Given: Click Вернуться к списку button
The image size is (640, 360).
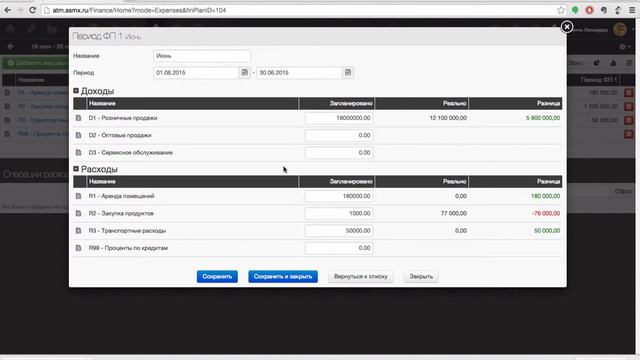Looking at the screenshot, I should pyautogui.click(x=361, y=277).
